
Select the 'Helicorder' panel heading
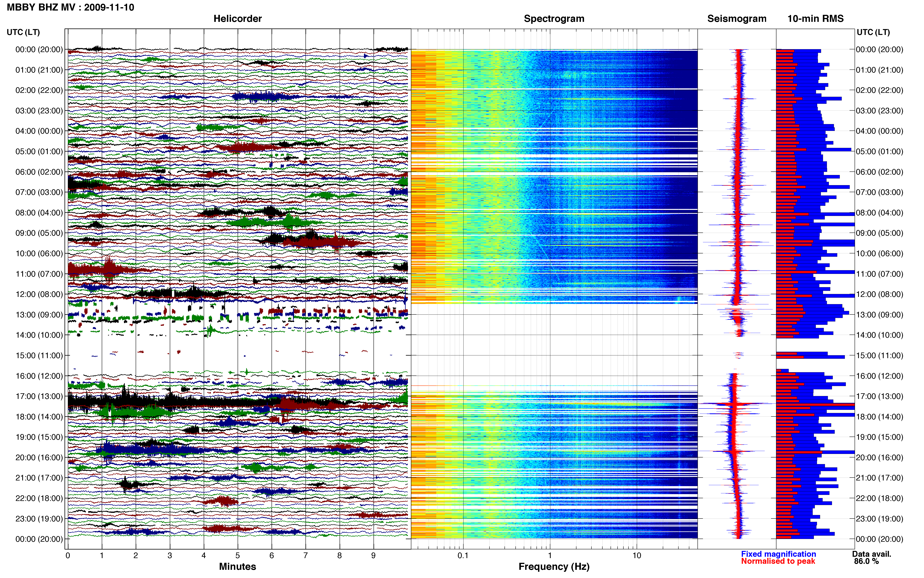tap(238, 18)
